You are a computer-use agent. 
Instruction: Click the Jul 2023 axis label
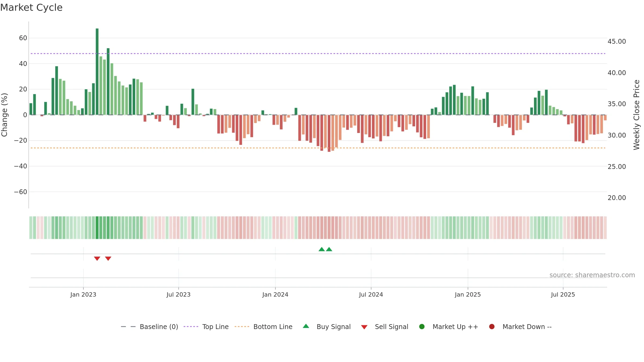pyautogui.click(x=178, y=294)
